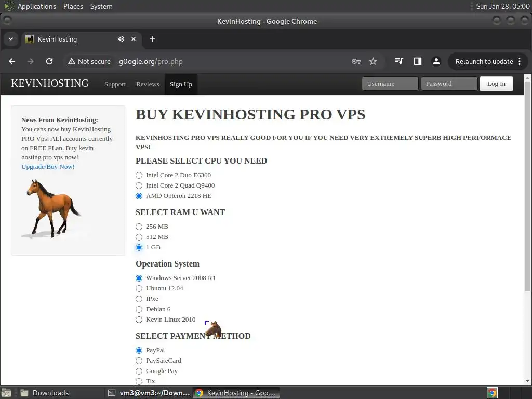Open the System menu
Image resolution: width=532 pixels, height=399 pixels.
point(101,6)
